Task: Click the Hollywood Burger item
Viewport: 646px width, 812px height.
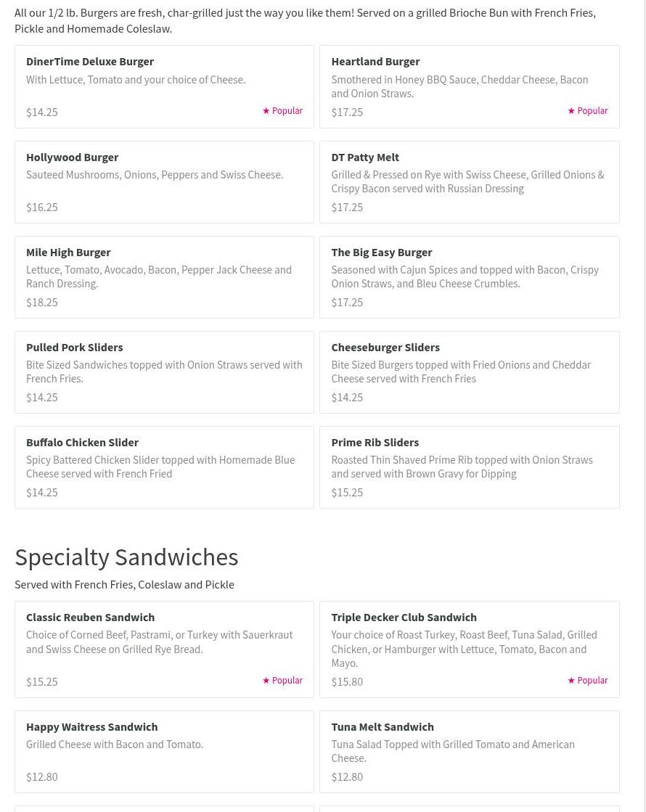Action: click(x=164, y=182)
